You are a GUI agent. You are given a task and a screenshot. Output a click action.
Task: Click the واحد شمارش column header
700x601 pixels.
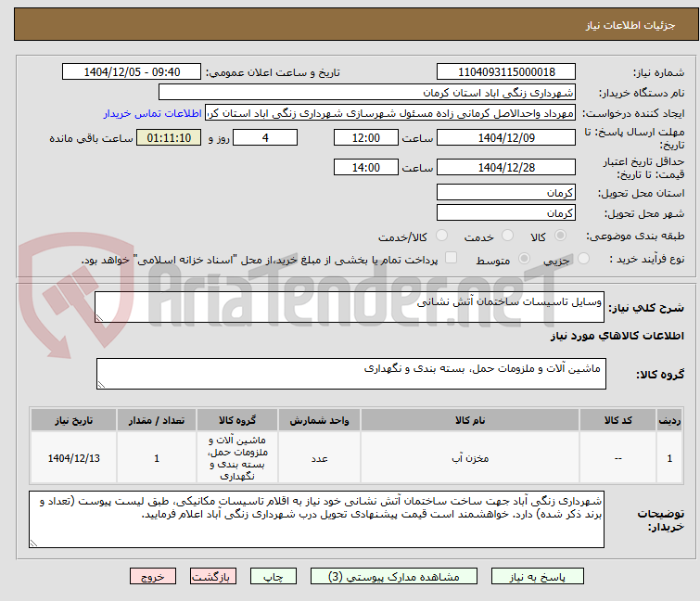[x=319, y=420]
